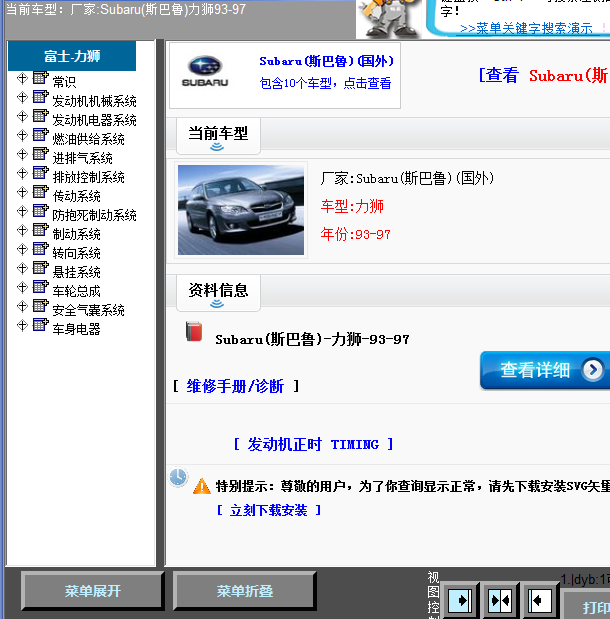Expand the 发动机机械系统 tree node

pyautogui.click(x=22, y=97)
